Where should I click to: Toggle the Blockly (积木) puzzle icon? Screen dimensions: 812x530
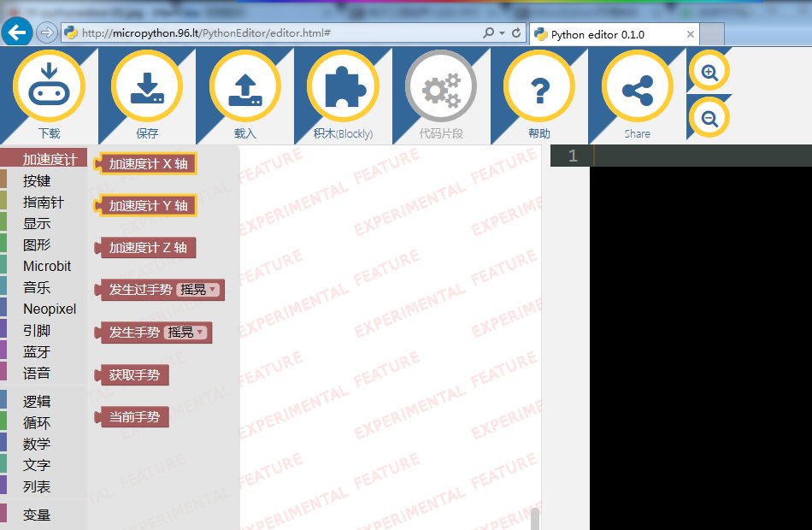point(343,86)
